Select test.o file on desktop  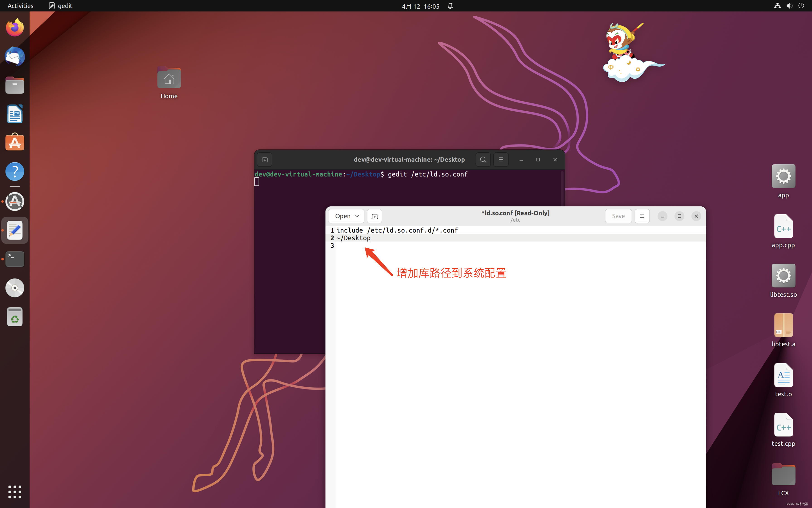(x=783, y=380)
